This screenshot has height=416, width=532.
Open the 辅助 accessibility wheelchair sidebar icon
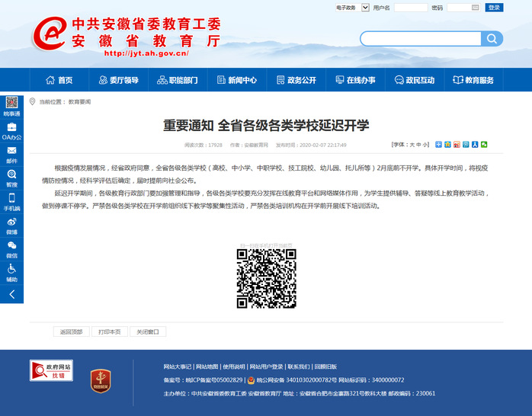tap(11, 274)
